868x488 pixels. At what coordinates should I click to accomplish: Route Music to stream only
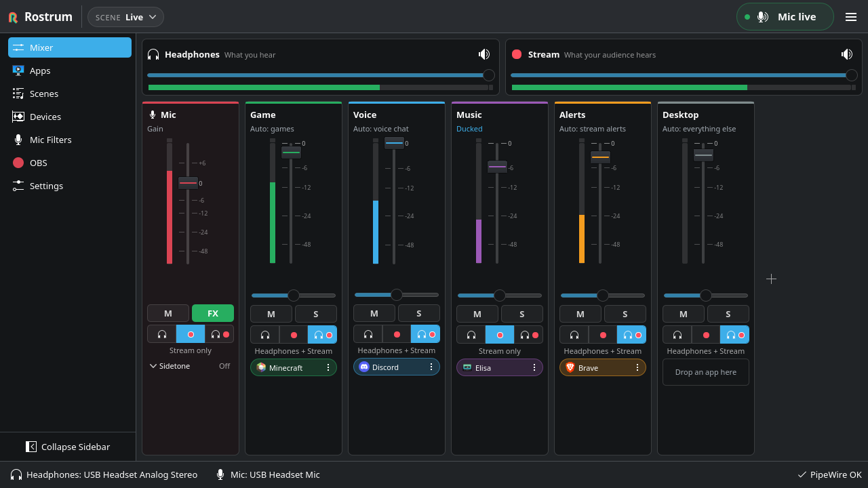click(500, 334)
